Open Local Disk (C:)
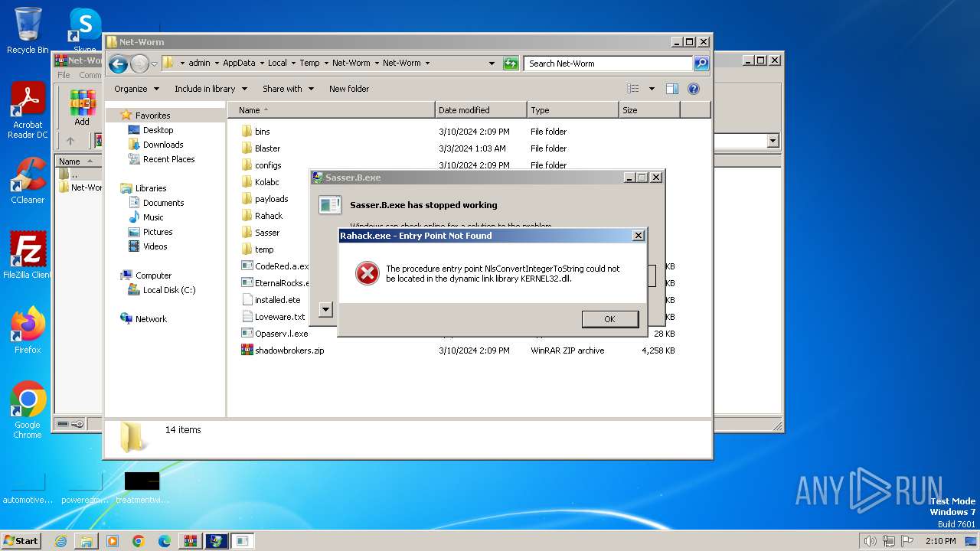This screenshot has width=980, height=551. click(168, 290)
